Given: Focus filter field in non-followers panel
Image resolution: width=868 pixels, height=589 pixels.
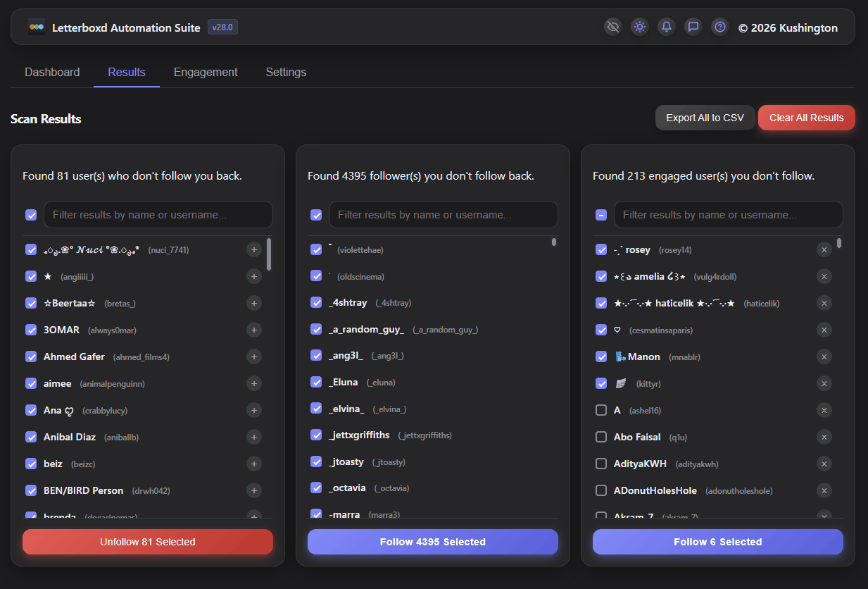Looking at the screenshot, I should (x=158, y=214).
